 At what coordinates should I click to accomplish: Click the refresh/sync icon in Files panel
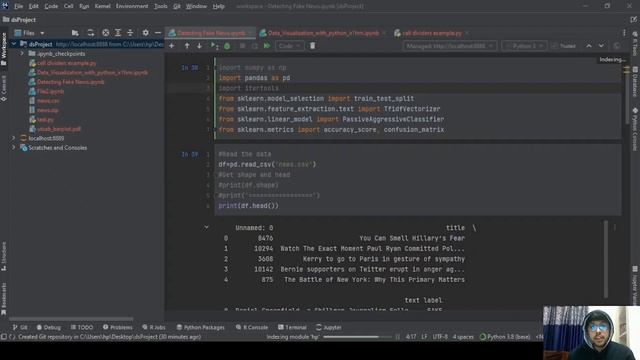coord(91,33)
